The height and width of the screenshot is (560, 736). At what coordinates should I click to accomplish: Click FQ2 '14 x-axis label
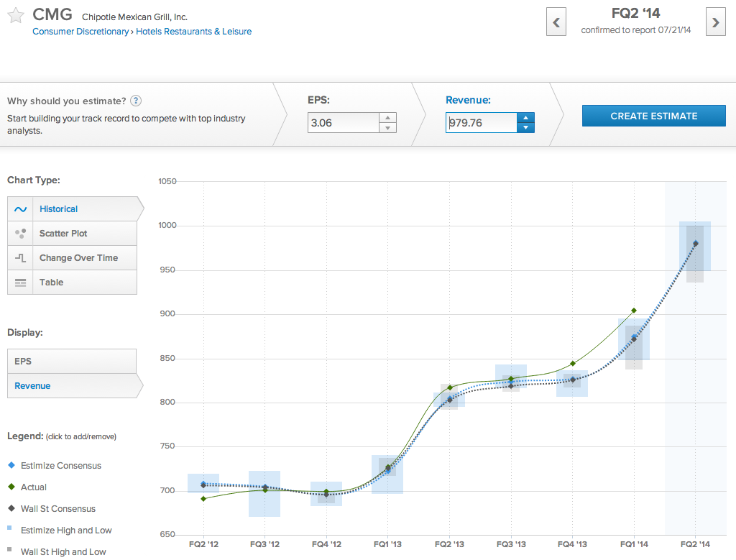(695, 544)
